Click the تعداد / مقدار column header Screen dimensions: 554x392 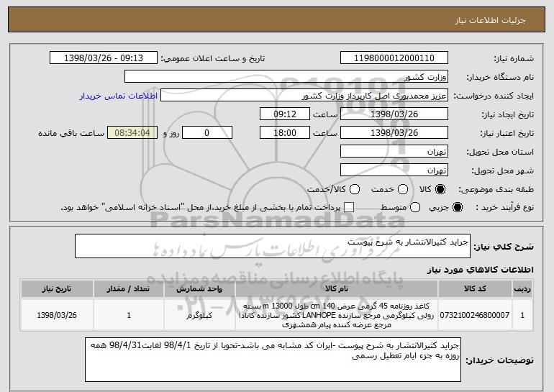129,289
